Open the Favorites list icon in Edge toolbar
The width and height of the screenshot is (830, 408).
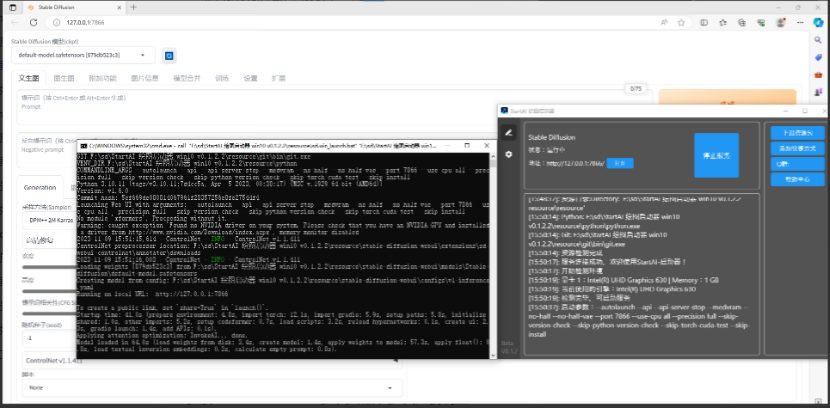723,22
